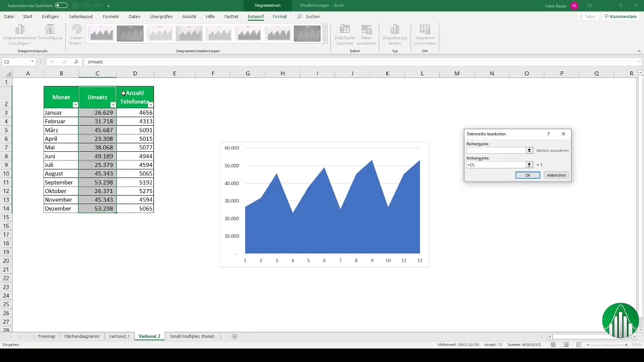Image resolution: width=644 pixels, height=362 pixels.
Task: Switch to Normal view icon in status bar
Action: pos(553,345)
